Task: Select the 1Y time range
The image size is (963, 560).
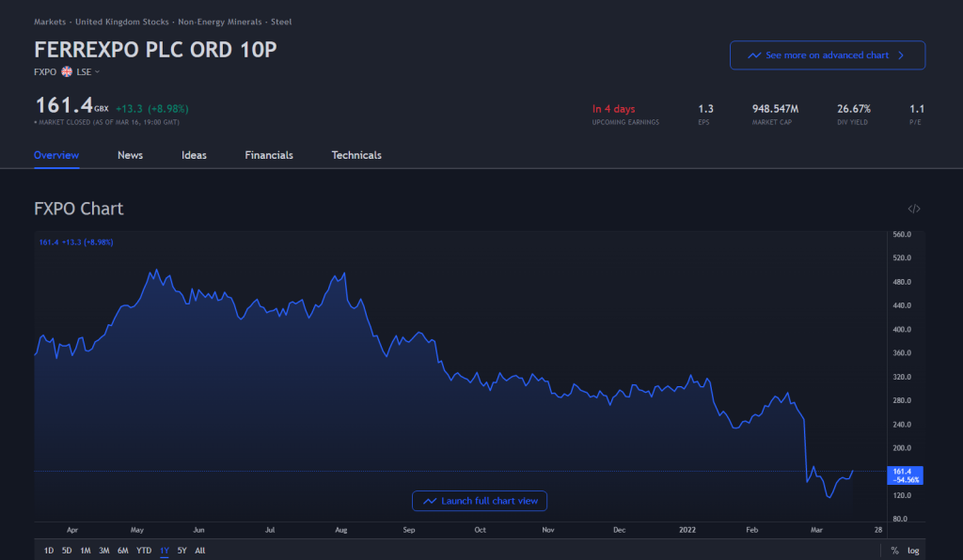Action: click(x=164, y=551)
